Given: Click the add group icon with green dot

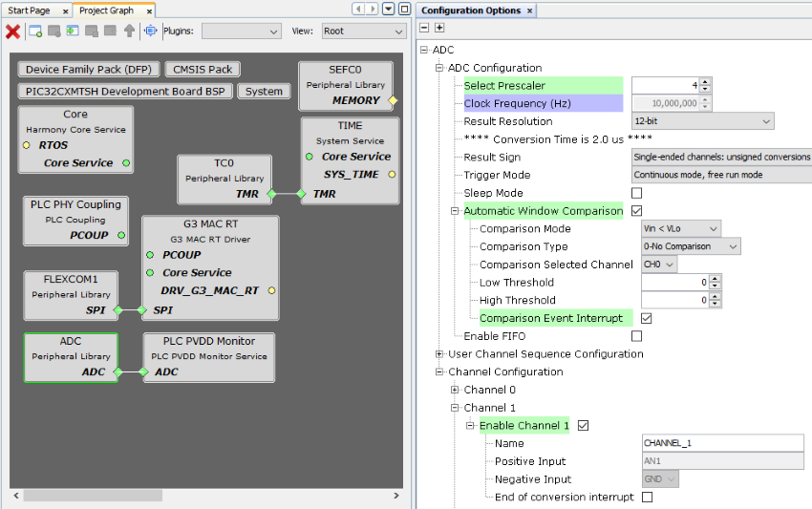Looking at the screenshot, I should (35, 32).
